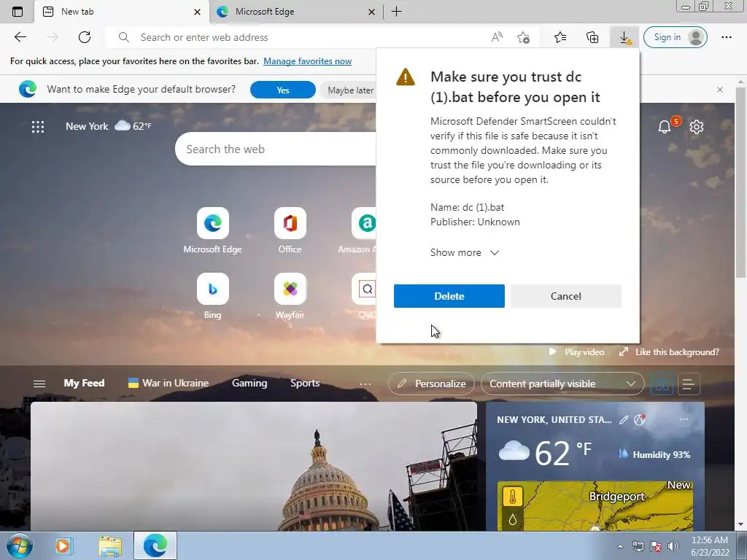Open page settings gear icon
Screen dimensions: 747x560
click(x=697, y=127)
